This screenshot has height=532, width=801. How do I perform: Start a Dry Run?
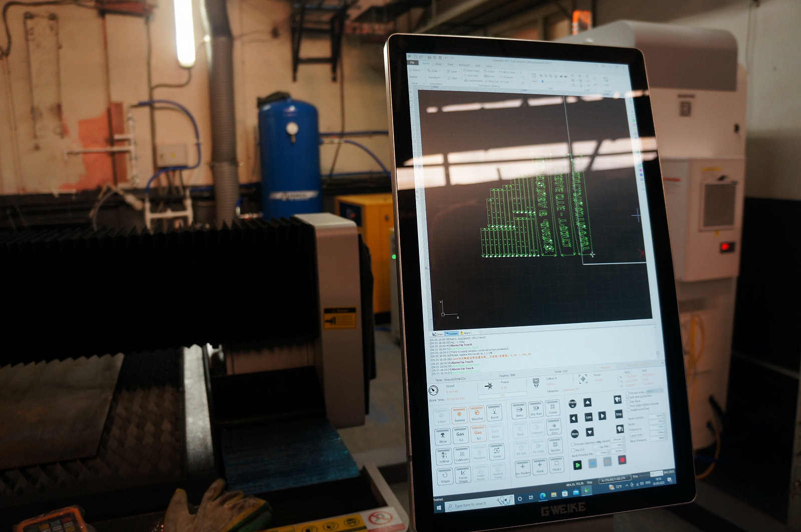click(536, 410)
